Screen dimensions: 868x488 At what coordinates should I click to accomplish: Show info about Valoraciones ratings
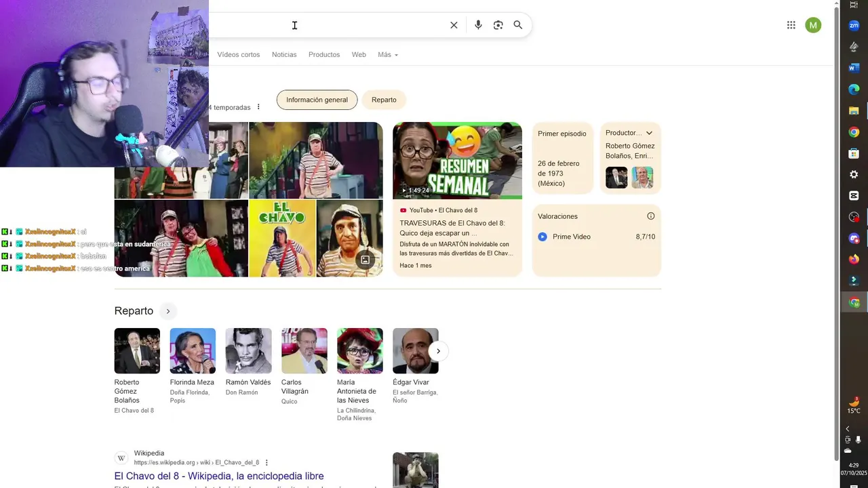point(651,216)
